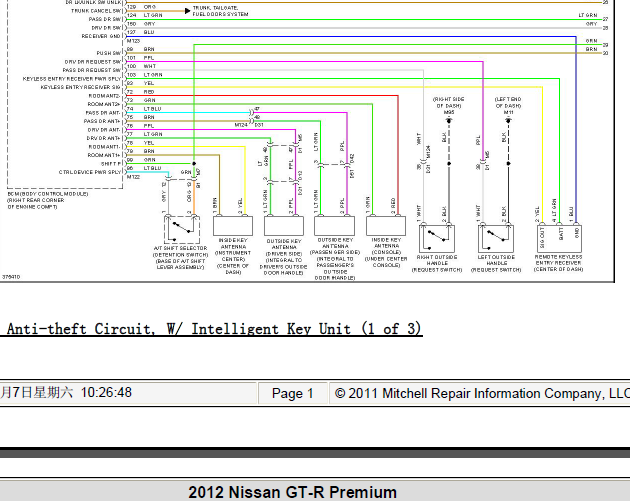
Task: Click the PASS DR ANT- pin label
Action: pyautogui.click(x=103, y=113)
